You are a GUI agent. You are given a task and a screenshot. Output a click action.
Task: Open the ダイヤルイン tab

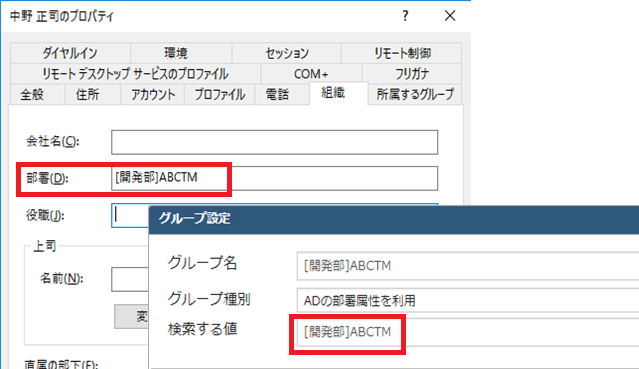coord(70,53)
